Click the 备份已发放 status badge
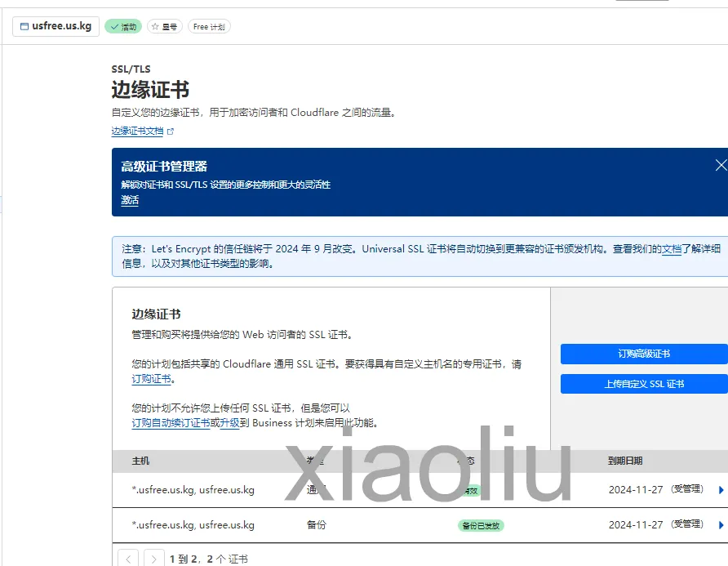 (481, 526)
